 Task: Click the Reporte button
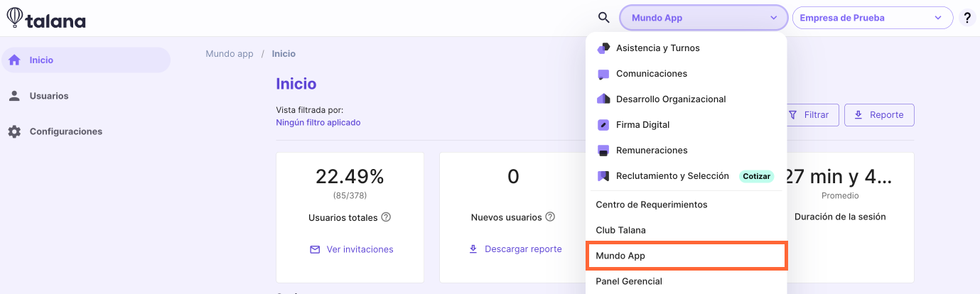tap(879, 115)
